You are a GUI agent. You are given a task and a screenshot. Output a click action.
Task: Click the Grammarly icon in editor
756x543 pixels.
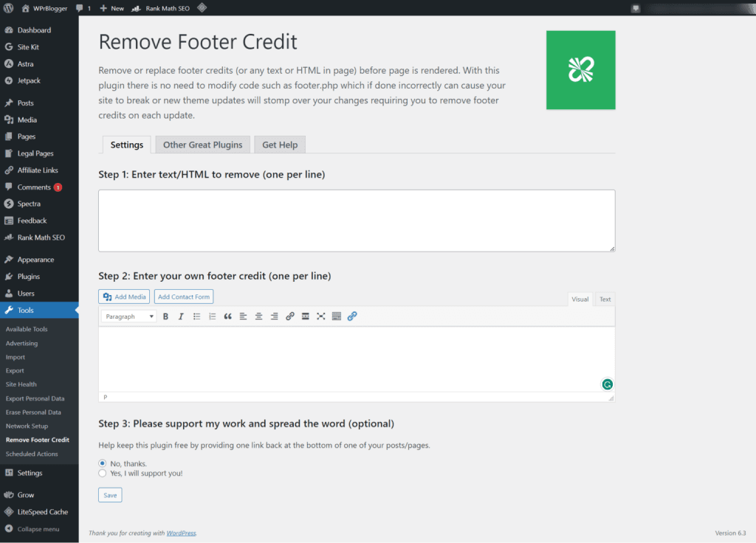[x=607, y=384]
